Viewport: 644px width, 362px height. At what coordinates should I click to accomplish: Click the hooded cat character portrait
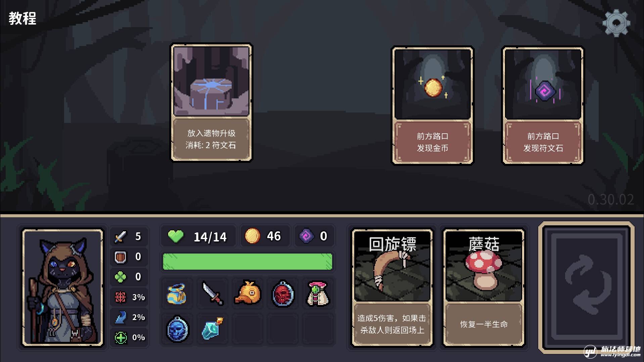click(x=62, y=288)
